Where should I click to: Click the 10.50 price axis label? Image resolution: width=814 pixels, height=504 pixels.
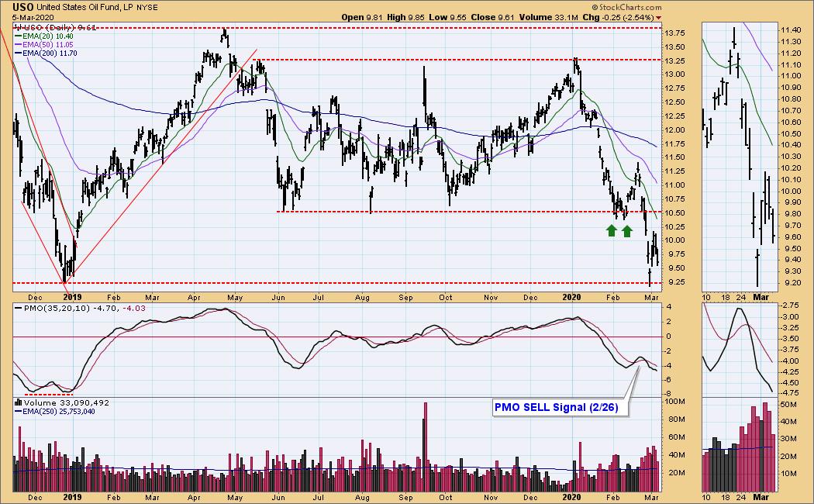point(674,212)
